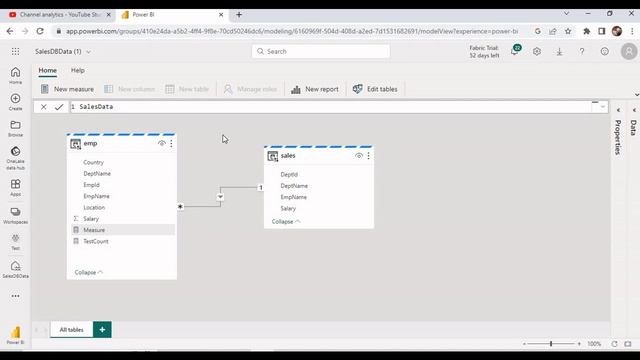Zoom in with the plus control
This screenshot has height=360, width=640.
click(x=579, y=344)
